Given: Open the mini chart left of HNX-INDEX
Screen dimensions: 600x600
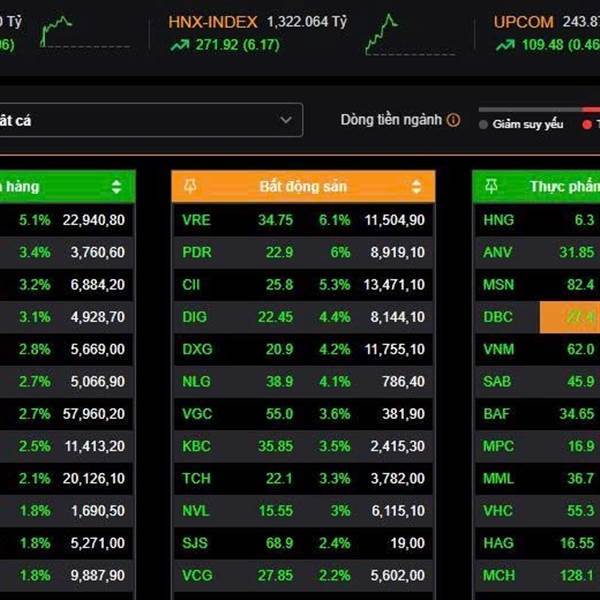Looking at the screenshot, I should click(x=85, y=32).
